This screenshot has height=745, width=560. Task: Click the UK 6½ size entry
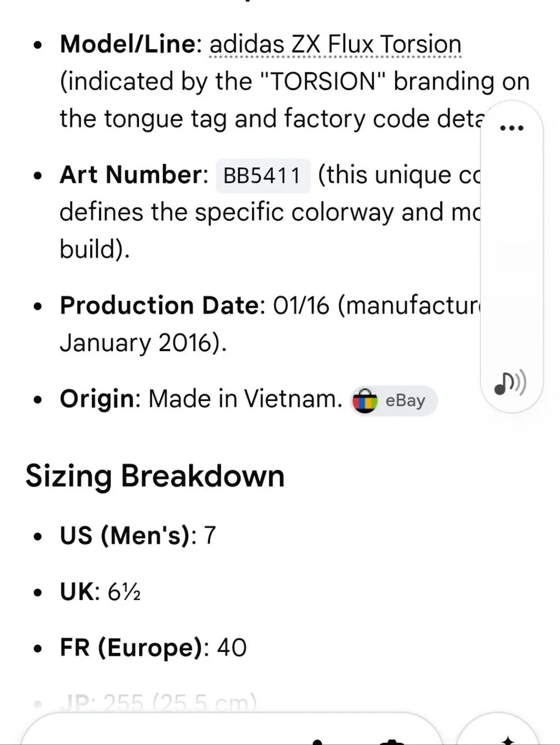pyautogui.click(x=100, y=592)
